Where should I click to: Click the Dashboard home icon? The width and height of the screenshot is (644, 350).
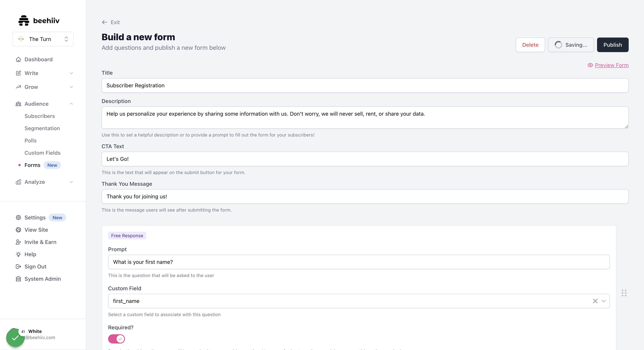(18, 60)
